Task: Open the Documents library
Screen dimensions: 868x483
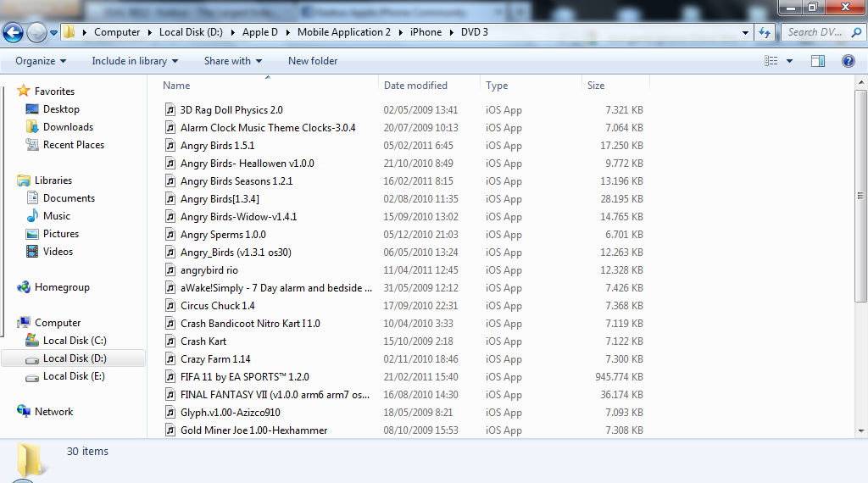Action: click(69, 198)
